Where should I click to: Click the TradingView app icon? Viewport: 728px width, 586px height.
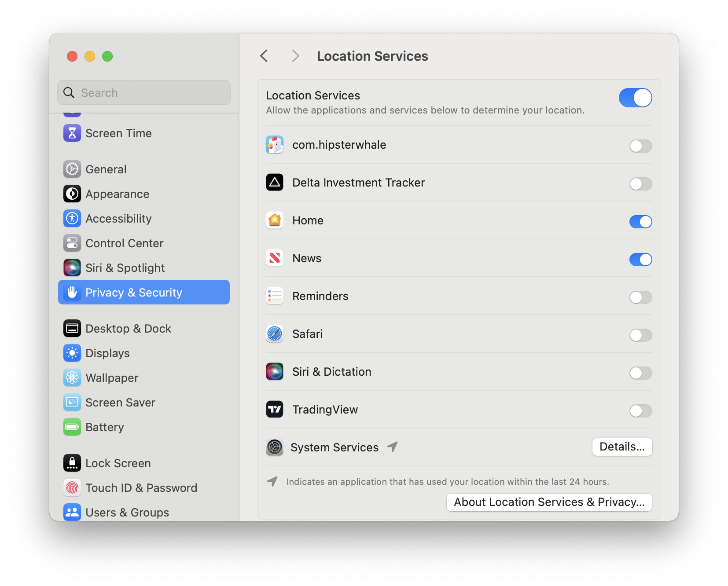(x=275, y=410)
